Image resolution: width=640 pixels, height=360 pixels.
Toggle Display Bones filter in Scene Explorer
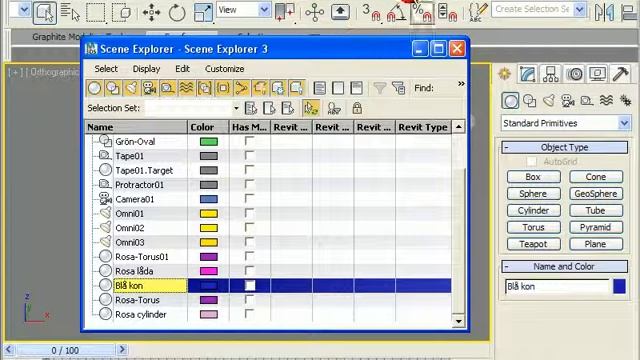point(241,88)
